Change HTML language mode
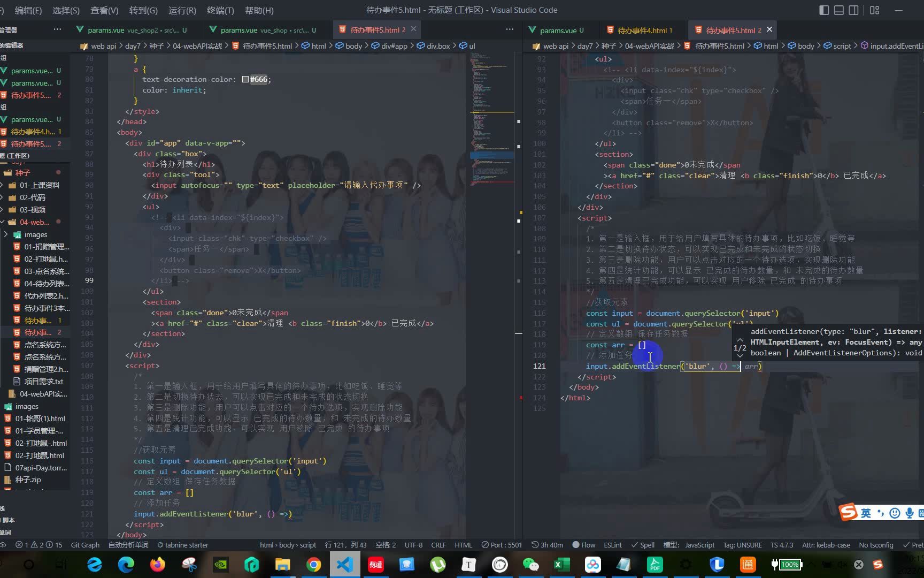Image resolution: width=924 pixels, height=578 pixels. pyautogui.click(x=463, y=545)
